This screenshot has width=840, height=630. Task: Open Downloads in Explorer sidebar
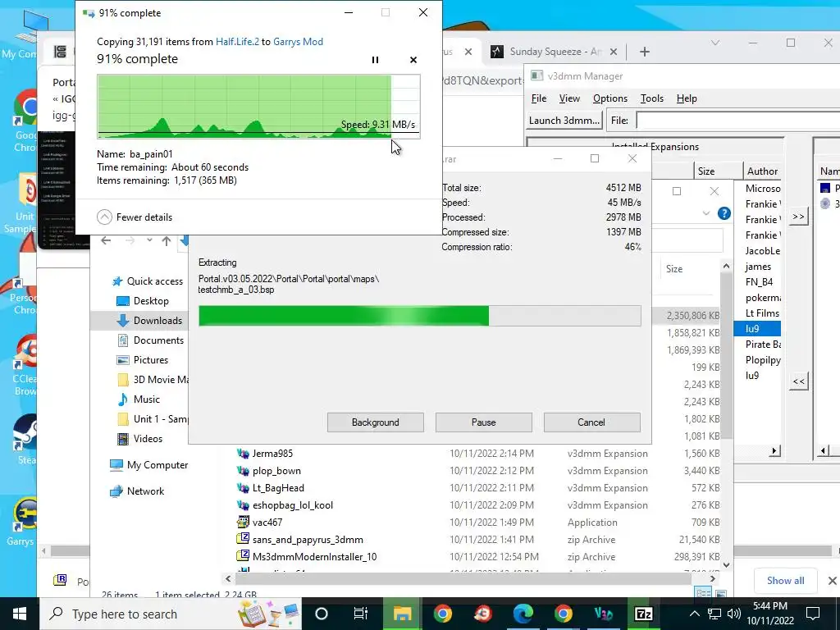[x=150, y=321]
